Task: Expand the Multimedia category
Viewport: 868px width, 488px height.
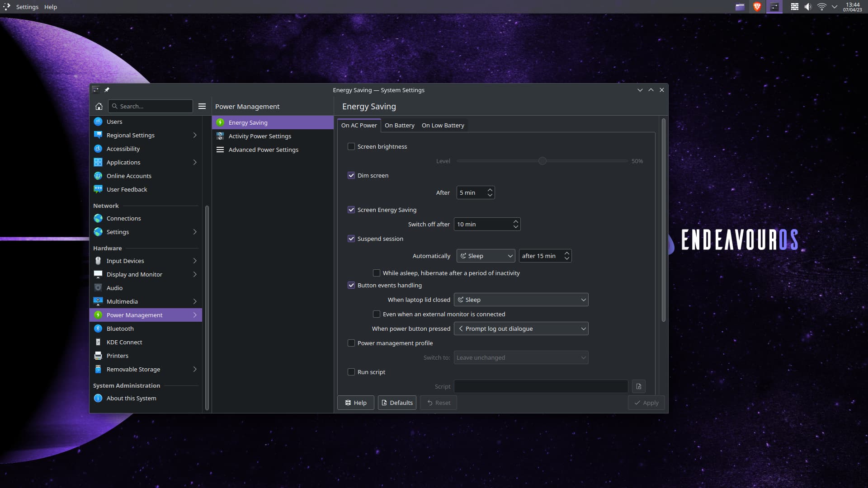Action: coord(195,301)
